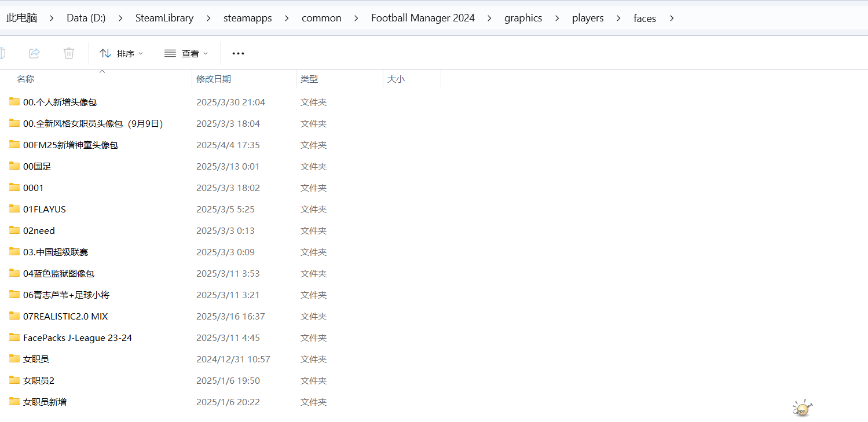Screen dimensions: 868x422
Task: Click folder icon of 女职员2
Action: (14, 380)
